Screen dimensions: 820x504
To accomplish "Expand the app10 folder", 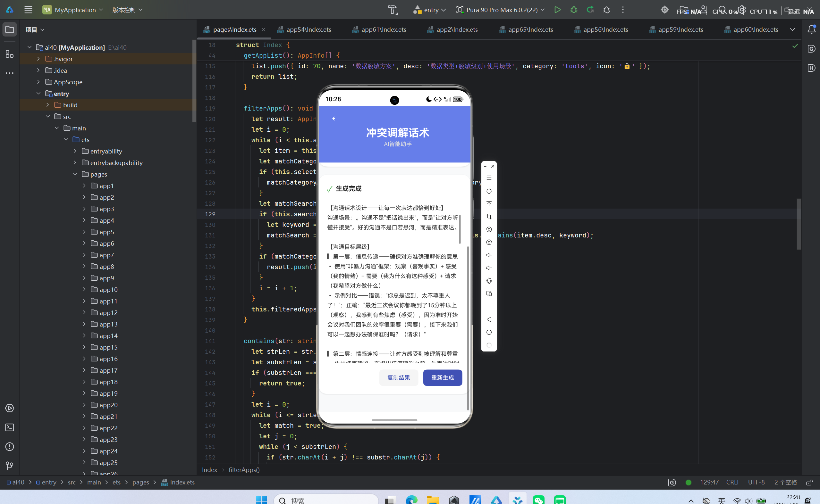I will click(x=84, y=289).
